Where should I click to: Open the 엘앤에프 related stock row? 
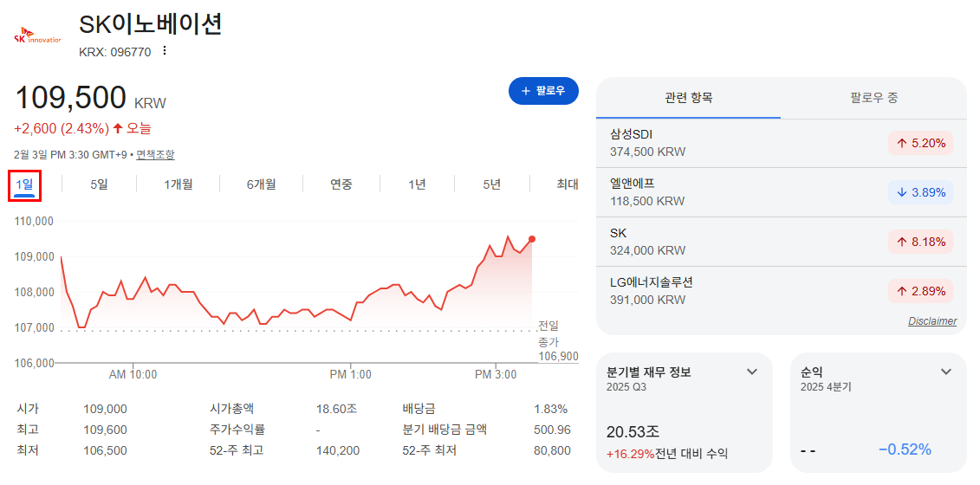782,192
